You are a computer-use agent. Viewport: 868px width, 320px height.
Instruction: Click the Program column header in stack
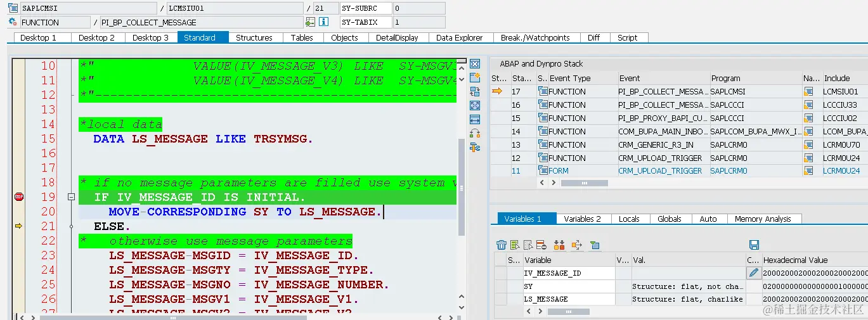pos(755,79)
